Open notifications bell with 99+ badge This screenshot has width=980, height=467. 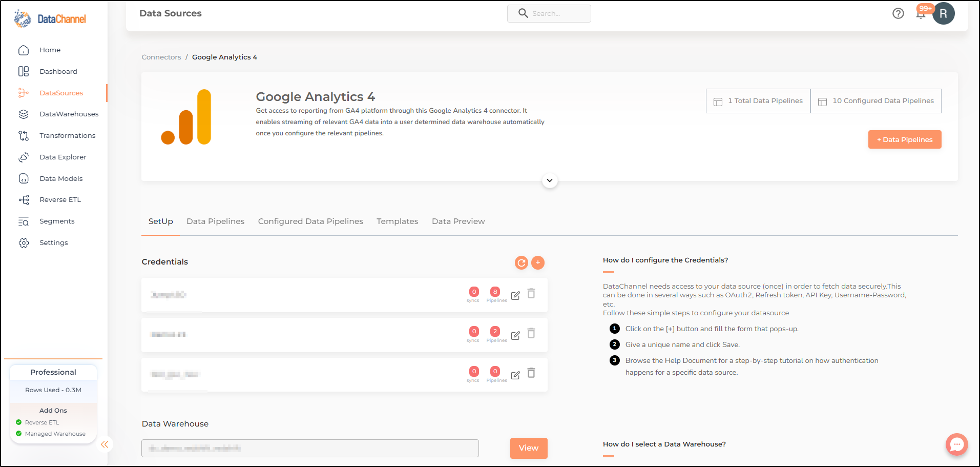[921, 13]
